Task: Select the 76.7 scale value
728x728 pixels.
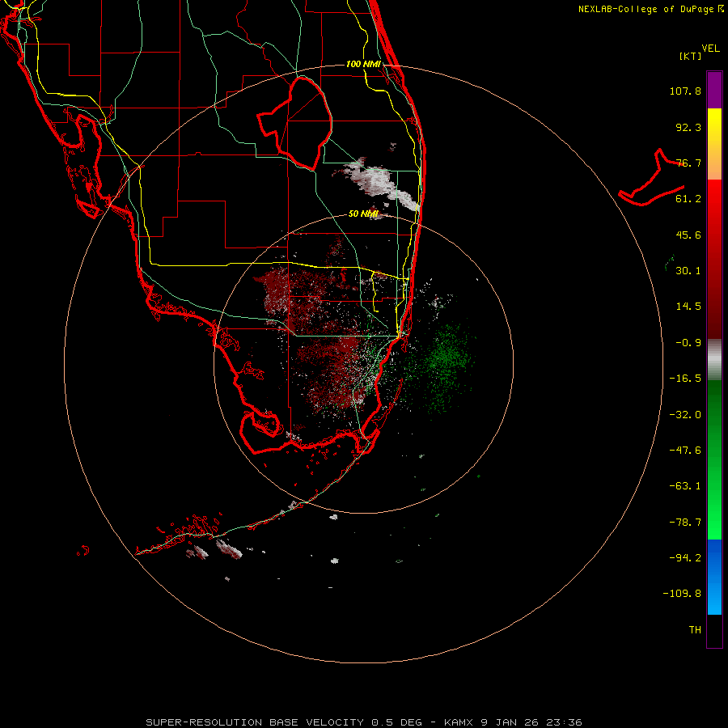Action: 688,163
